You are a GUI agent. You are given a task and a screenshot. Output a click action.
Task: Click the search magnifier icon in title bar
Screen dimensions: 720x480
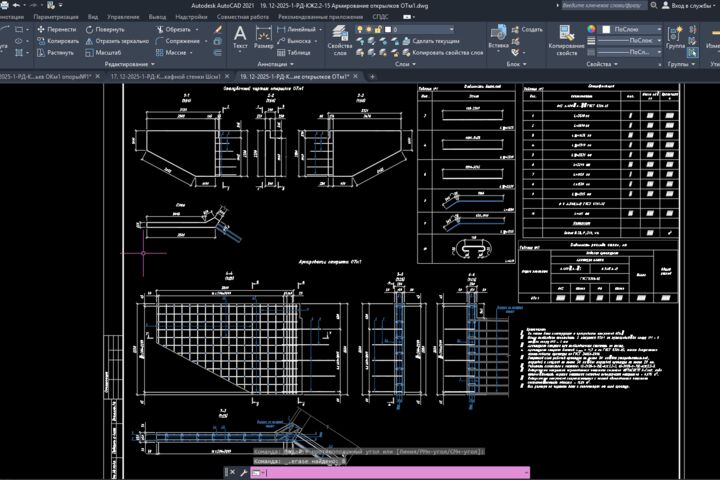coord(653,6)
